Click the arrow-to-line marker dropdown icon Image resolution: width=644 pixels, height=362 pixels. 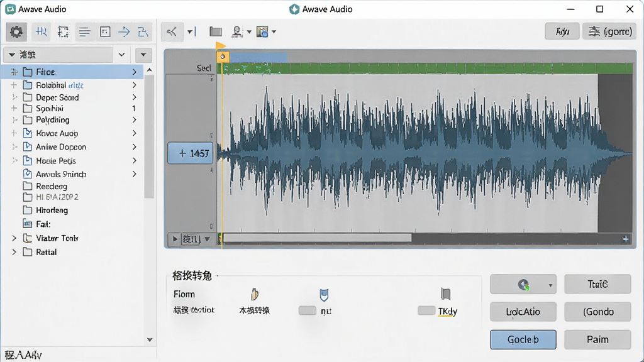pyautogui.click(x=192, y=31)
